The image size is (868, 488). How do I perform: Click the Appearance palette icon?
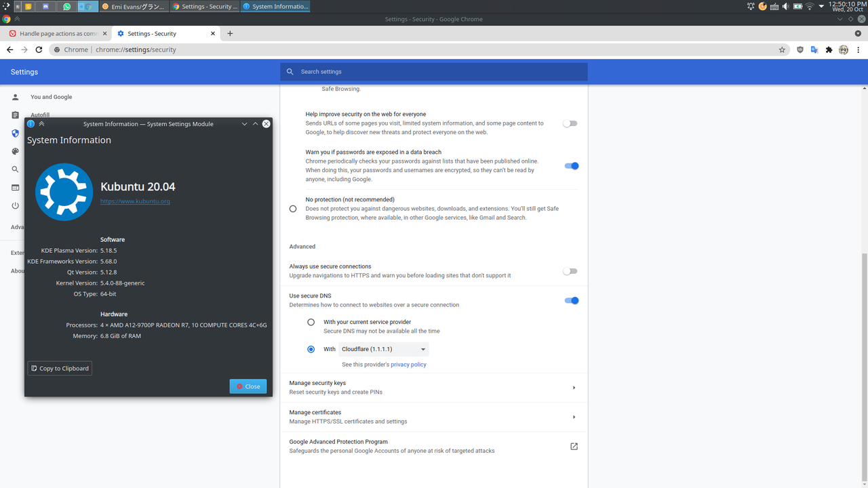(16, 151)
